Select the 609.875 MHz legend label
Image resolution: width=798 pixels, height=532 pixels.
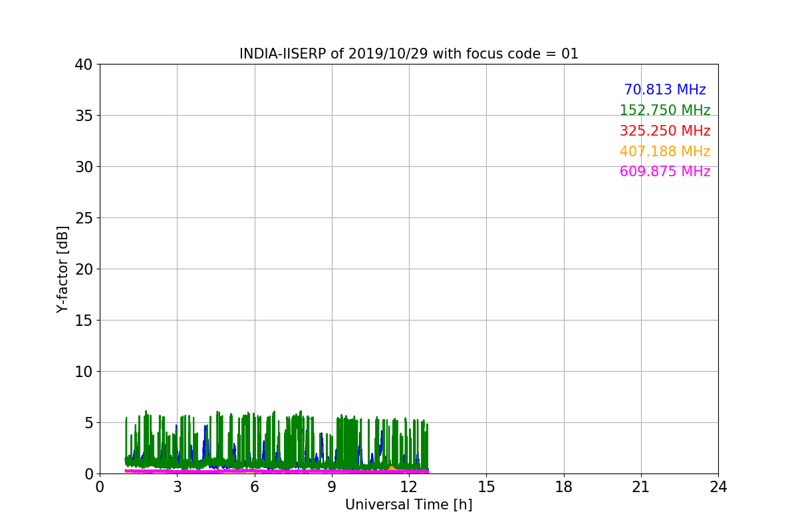[665, 172]
